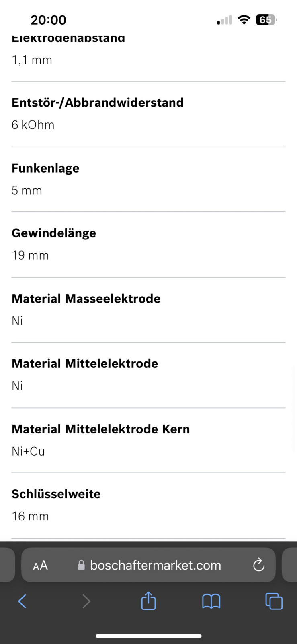Select the Entstör-/Abbrandwiderstand heading
This screenshot has width=297, height=644.
98,103
